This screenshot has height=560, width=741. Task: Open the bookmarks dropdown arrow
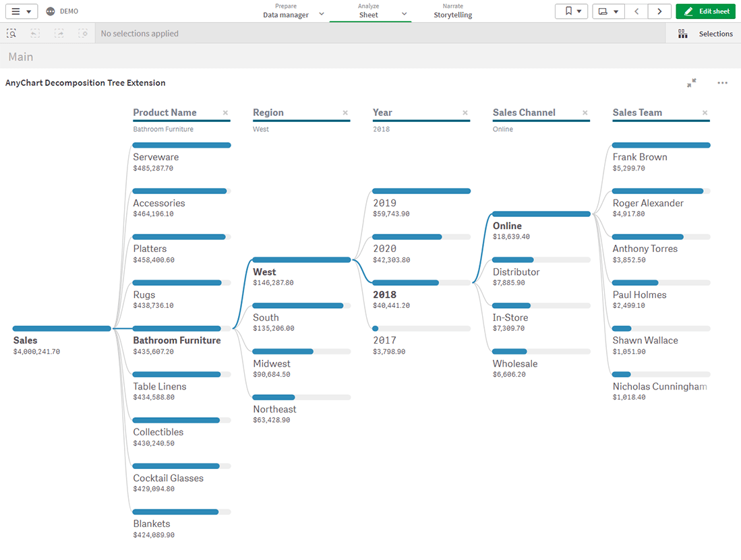pos(578,11)
